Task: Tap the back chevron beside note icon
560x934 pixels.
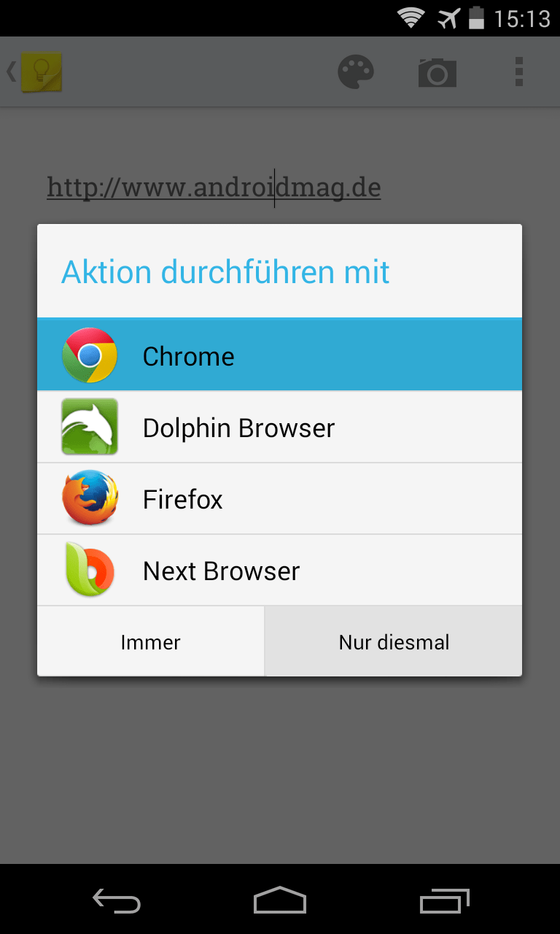Action: coord(11,72)
